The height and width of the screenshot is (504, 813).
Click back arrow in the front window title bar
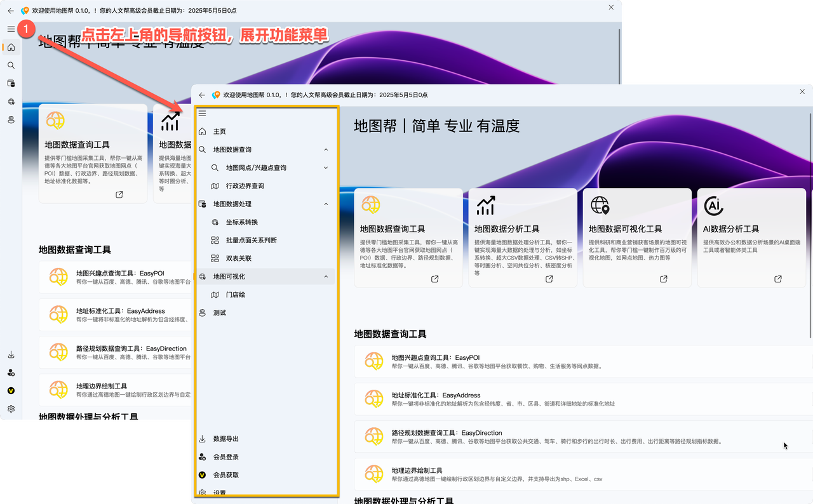(x=202, y=95)
